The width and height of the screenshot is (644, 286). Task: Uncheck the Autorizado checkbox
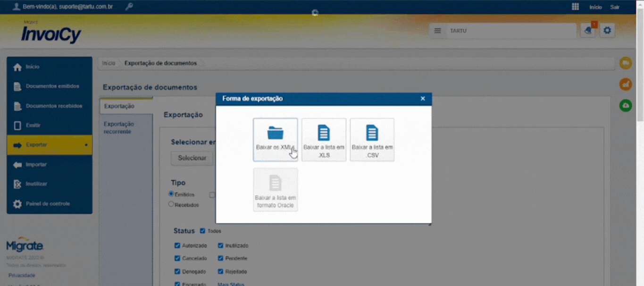tap(177, 245)
